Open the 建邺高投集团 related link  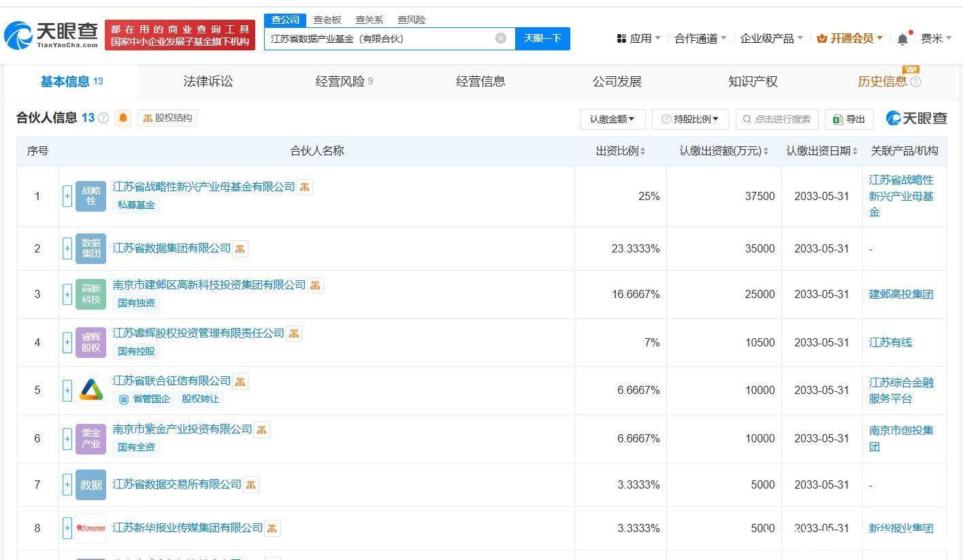901,294
